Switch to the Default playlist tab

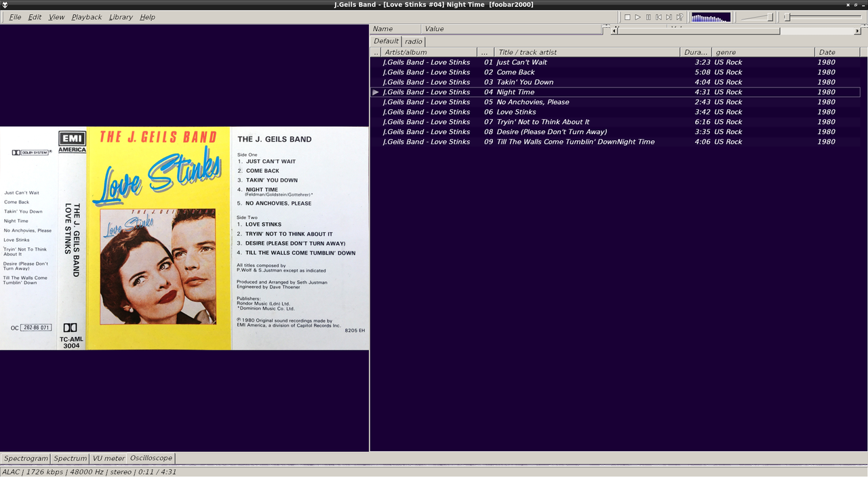point(386,41)
